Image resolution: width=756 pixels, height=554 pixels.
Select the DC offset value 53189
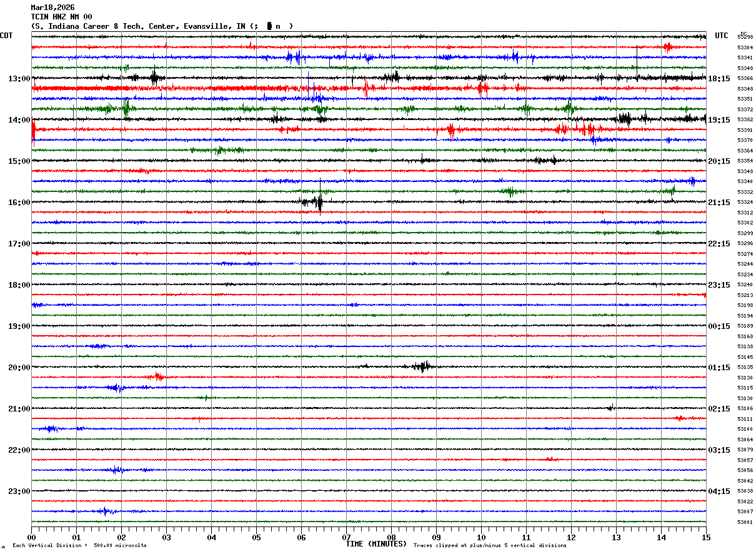coord(745,326)
